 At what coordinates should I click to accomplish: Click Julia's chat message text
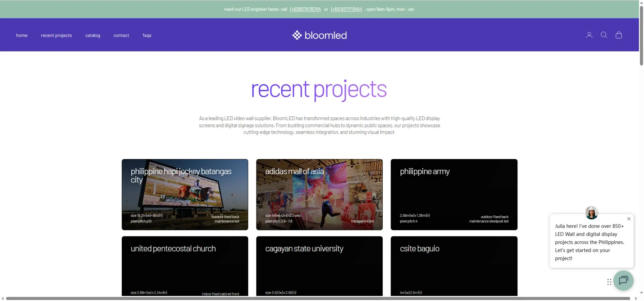tap(589, 242)
